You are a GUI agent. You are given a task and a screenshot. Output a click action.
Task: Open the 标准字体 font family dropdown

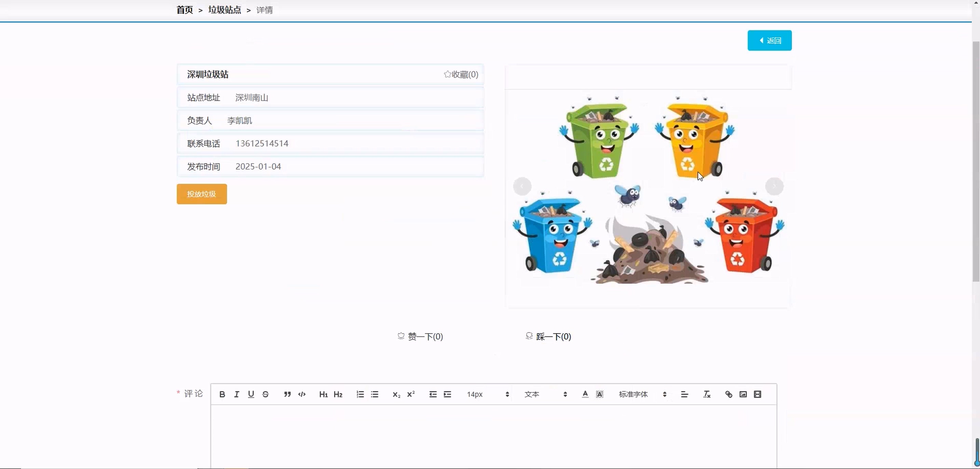642,394
